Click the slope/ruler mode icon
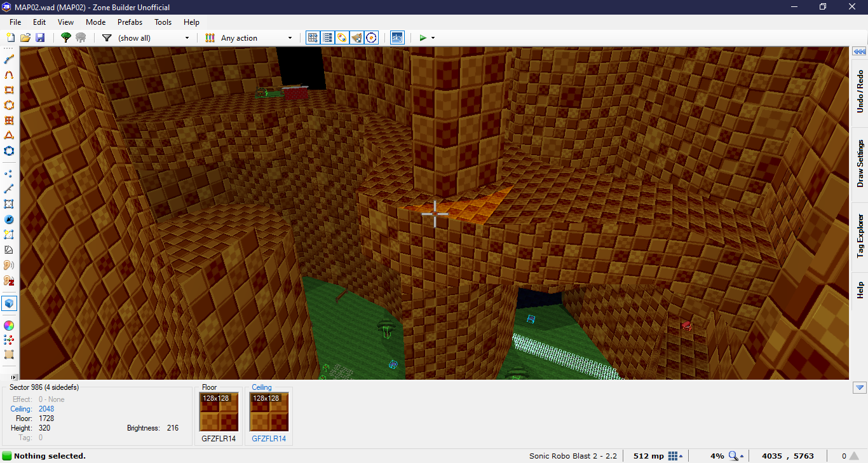Viewport: 868px width, 463px height. click(x=9, y=249)
